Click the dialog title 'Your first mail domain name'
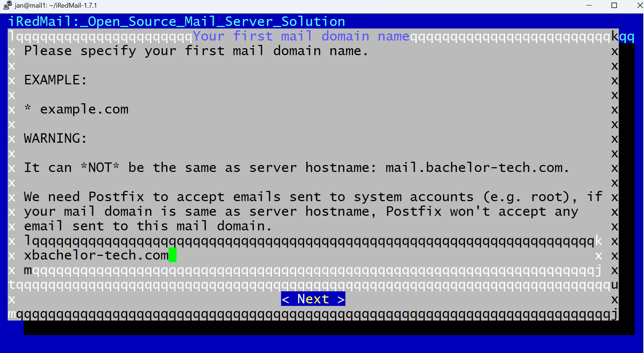Screen dimensions: 644x353 (x=302, y=36)
